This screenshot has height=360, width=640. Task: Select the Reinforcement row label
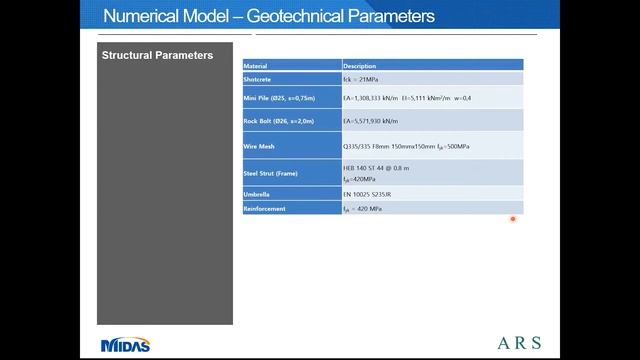292,208
